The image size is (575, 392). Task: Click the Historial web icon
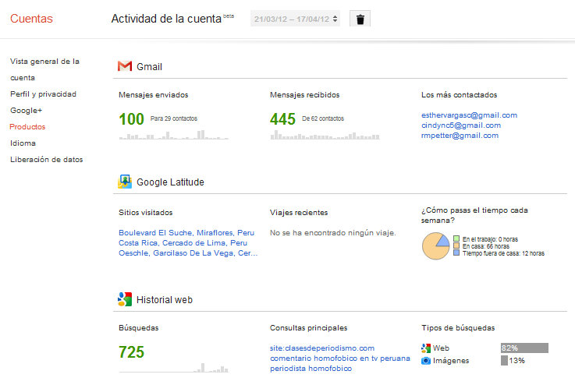point(125,299)
